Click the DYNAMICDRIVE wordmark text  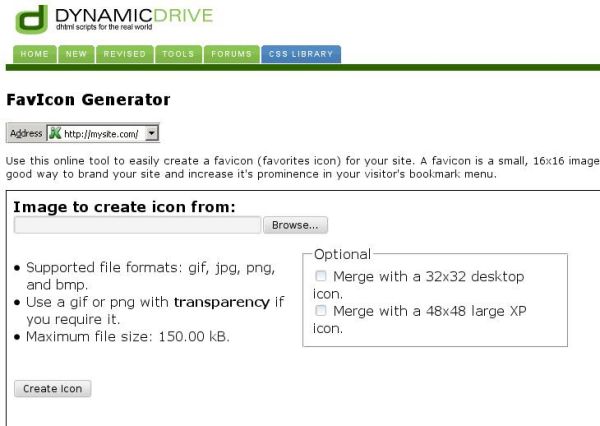134,16
